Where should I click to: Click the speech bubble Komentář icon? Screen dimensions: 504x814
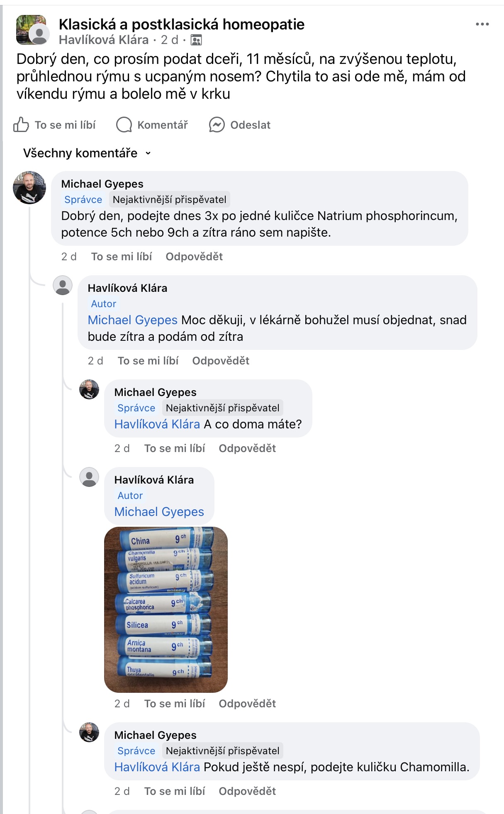(x=124, y=125)
